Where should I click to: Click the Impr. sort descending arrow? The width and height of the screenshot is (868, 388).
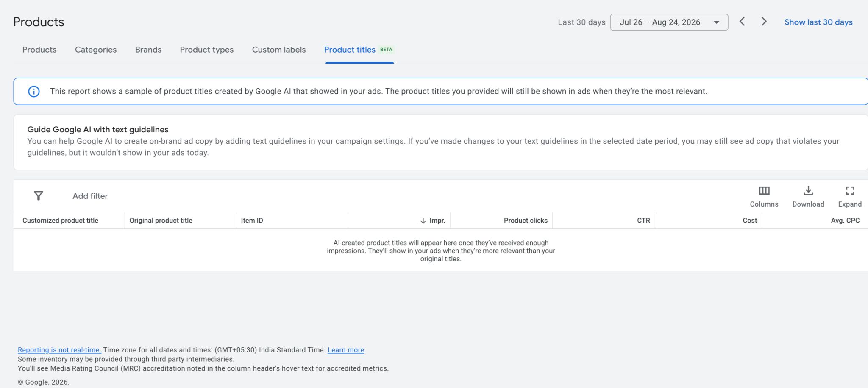(423, 221)
